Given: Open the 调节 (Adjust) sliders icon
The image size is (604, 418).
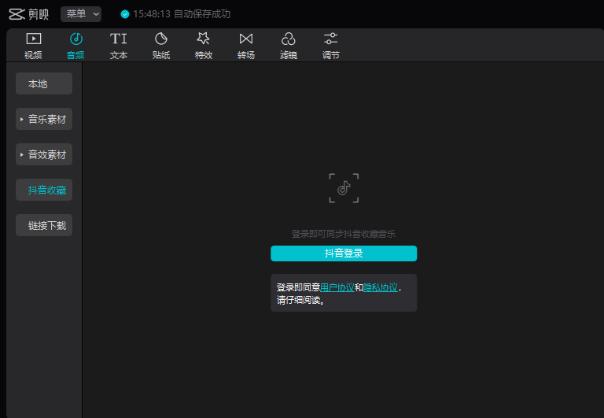Looking at the screenshot, I should click(x=330, y=39).
